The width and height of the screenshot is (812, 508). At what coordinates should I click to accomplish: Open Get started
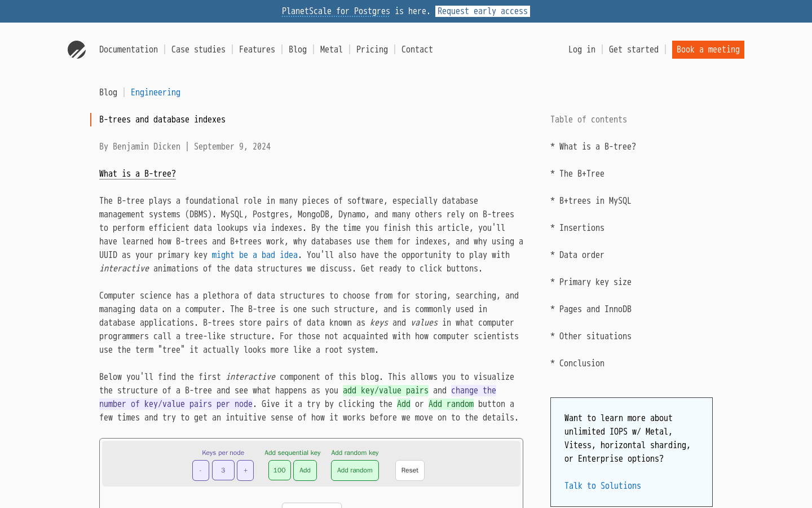point(633,50)
